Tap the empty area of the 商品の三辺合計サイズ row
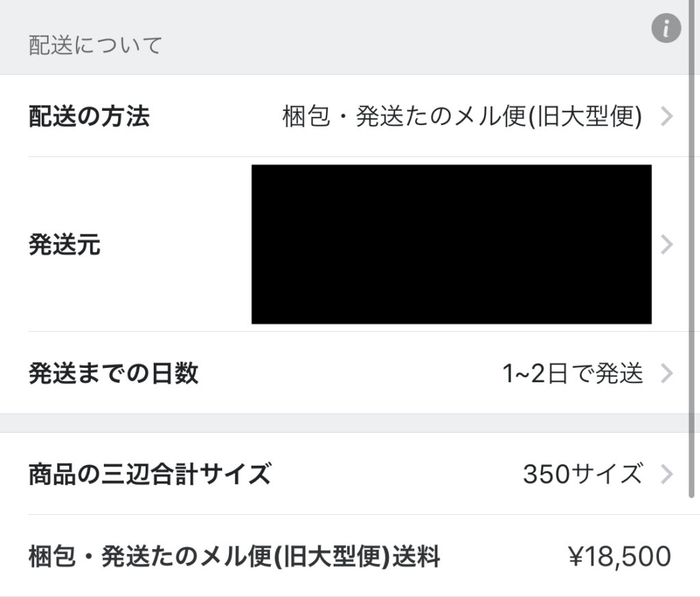 coord(397,474)
